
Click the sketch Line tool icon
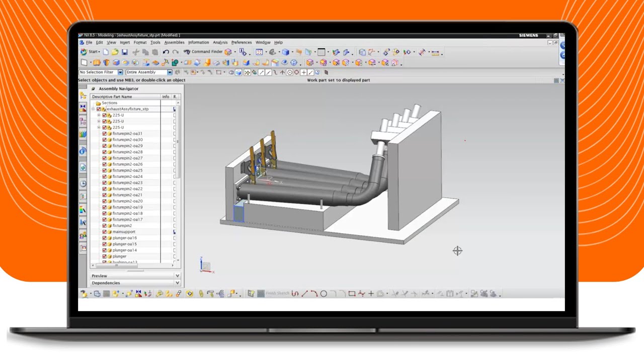coord(304,294)
